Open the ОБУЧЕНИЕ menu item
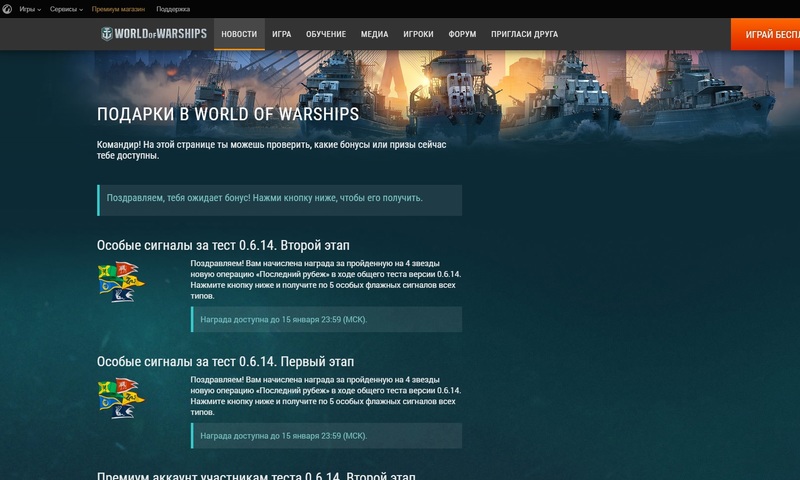 point(326,34)
